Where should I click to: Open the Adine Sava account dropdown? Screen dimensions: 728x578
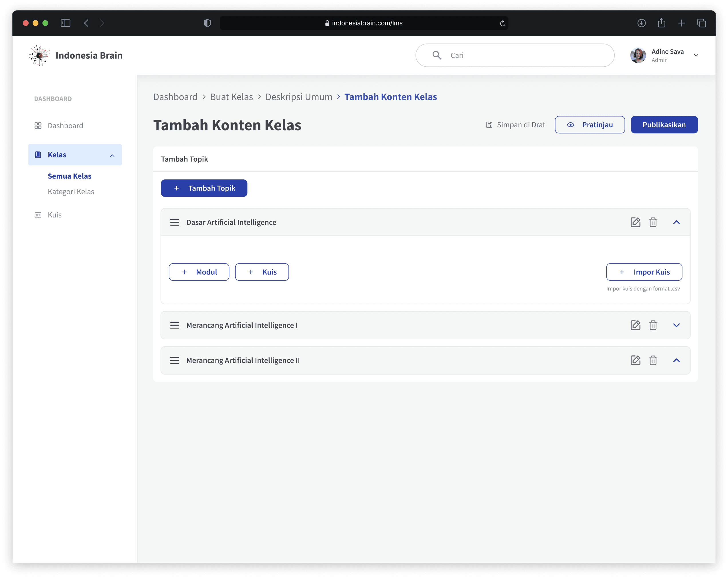click(x=696, y=56)
